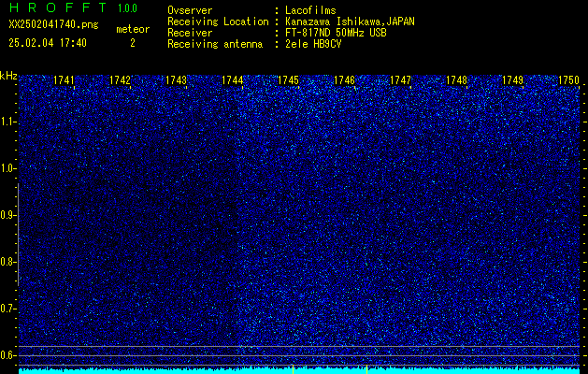Click the kHz axis unit label
The height and width of the screenshot is (374, 588).
point(8,76)
